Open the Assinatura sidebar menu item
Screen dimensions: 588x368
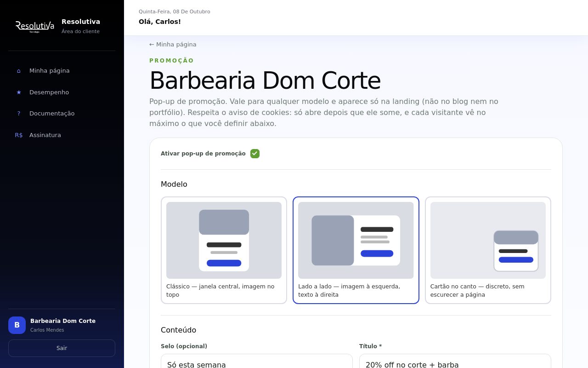pyautogui.click(x=62, y=135)
